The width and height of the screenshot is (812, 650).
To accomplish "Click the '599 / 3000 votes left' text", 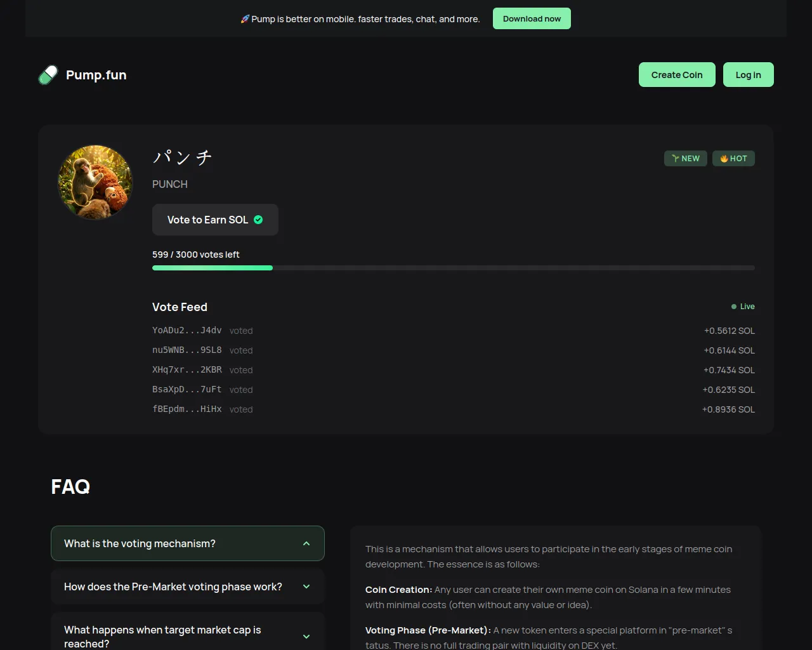I will (x=196, y=255).
